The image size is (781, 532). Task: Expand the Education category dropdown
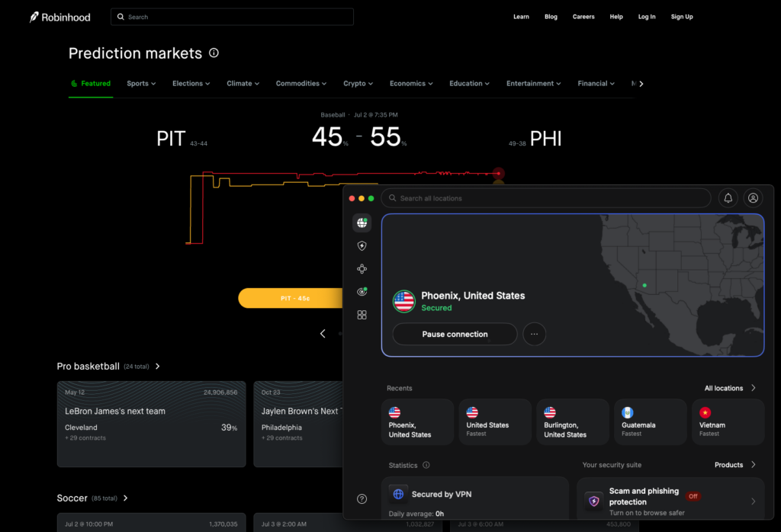click(x=469, y=84)
